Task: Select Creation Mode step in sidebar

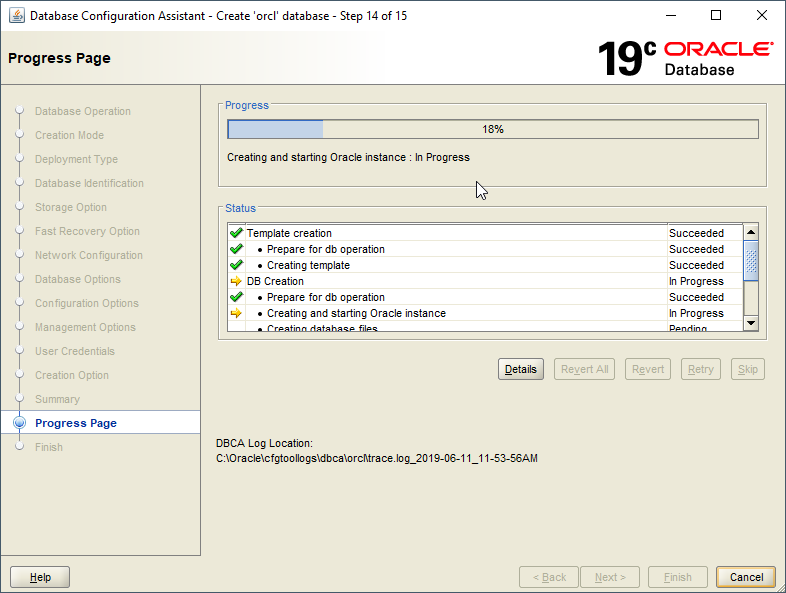Action: tap(69, 135)
